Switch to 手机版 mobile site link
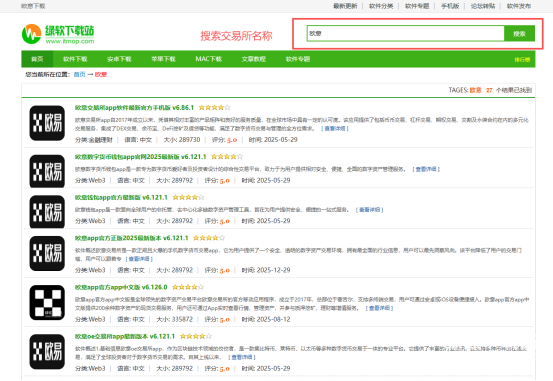This screenshot has width=553, height=381. [x=450, y=6]
